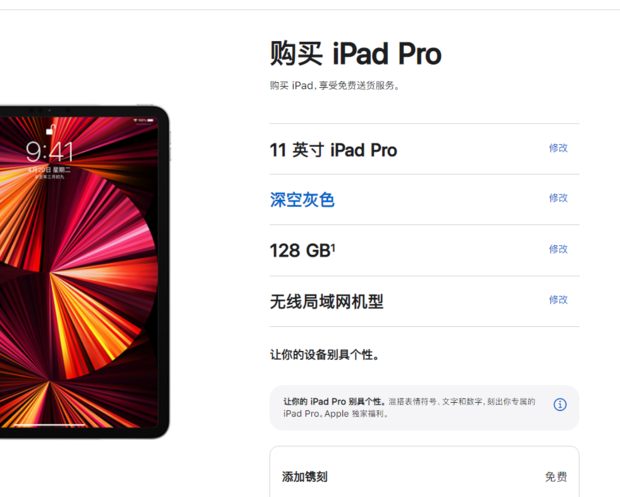Expand the 128 GB storage row
Image resolution: width=620 pixels, height=497 pixels.
[424, 250]
